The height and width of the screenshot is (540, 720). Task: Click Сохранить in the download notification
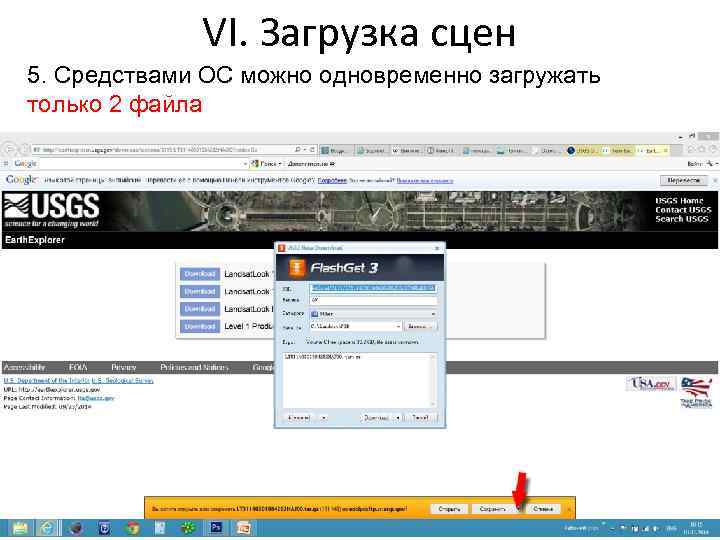pyautogui.click(x=492, y=509)
